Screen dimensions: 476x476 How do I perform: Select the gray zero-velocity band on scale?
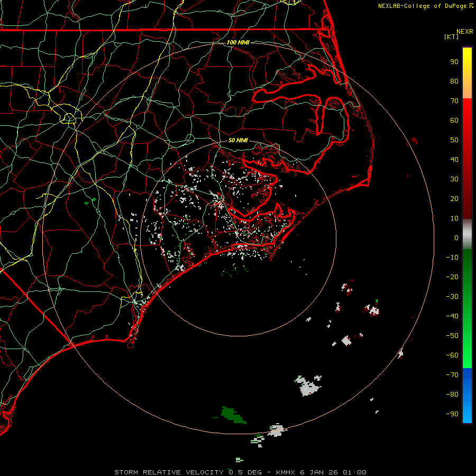pos(467,234)
